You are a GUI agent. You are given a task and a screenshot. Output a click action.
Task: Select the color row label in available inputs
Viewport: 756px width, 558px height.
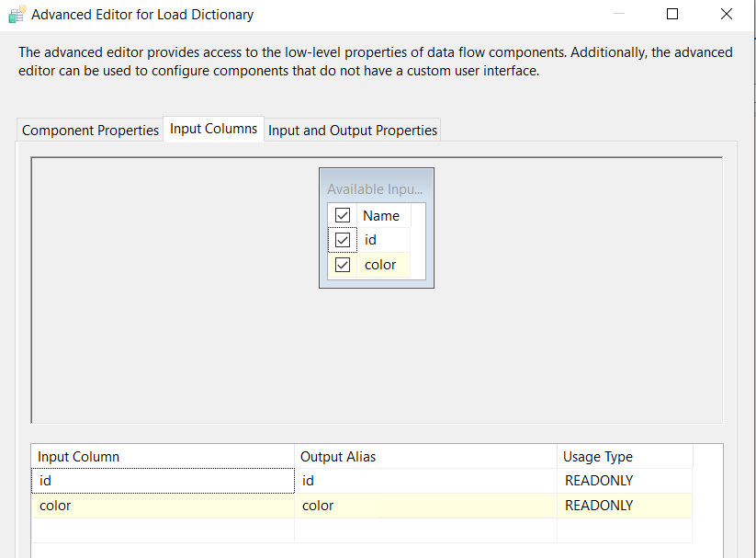click(x=380, y=265)
